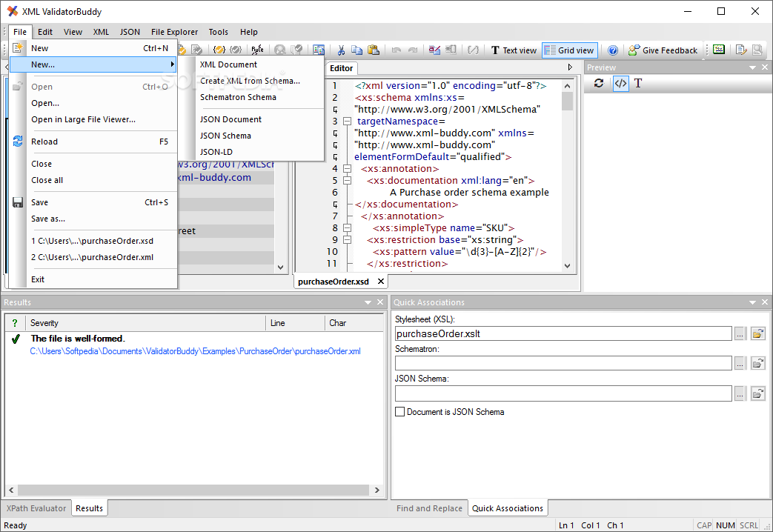773x532 pixels.
Task: Browse button (...) for JSON Schema field
Action: (x=740, y=393)
